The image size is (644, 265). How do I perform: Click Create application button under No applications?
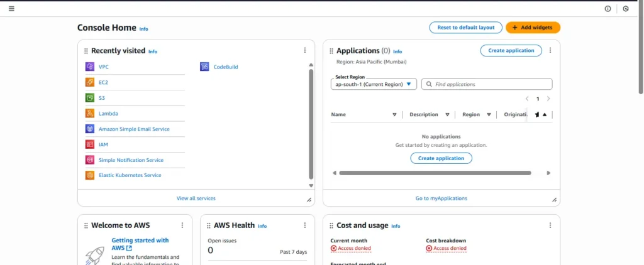tap(441, 158)
